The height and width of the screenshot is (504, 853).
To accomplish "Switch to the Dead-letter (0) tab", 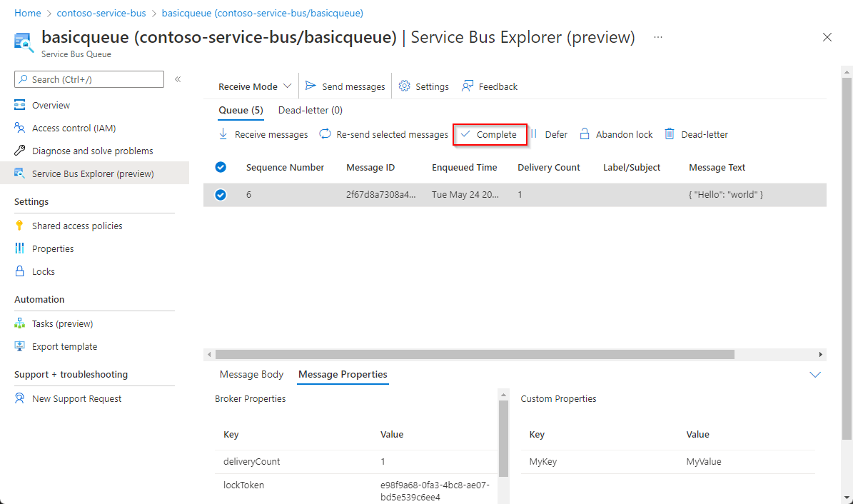I will (x=310, y=110).
